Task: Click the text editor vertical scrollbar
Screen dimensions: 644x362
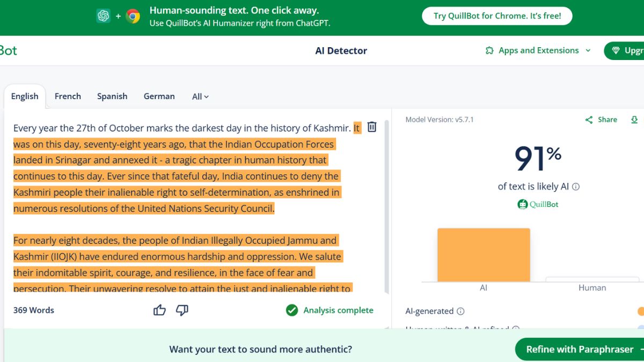Action: [x=385, y=204]
